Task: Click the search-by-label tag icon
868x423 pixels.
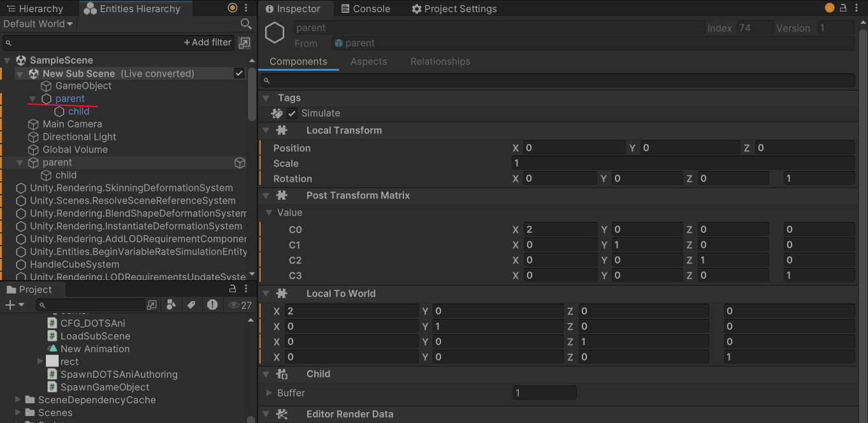Action: [191, 305]
